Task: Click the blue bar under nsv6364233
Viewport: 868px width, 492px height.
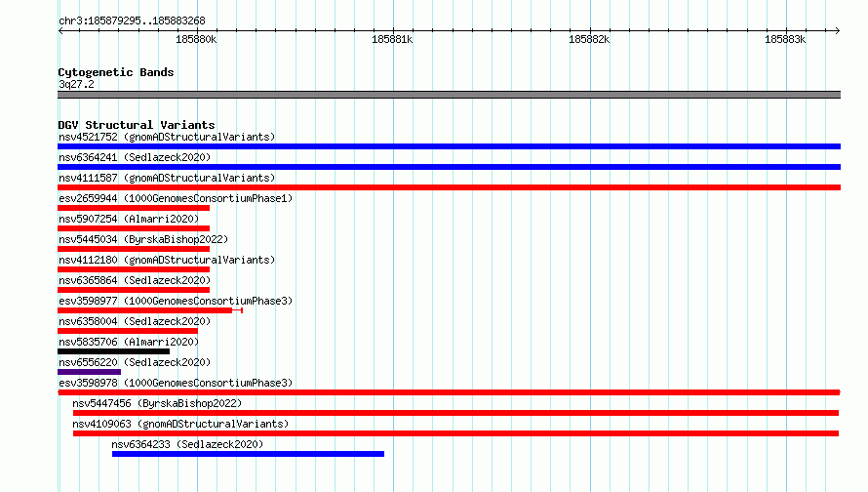Action: tap(248, 454)
